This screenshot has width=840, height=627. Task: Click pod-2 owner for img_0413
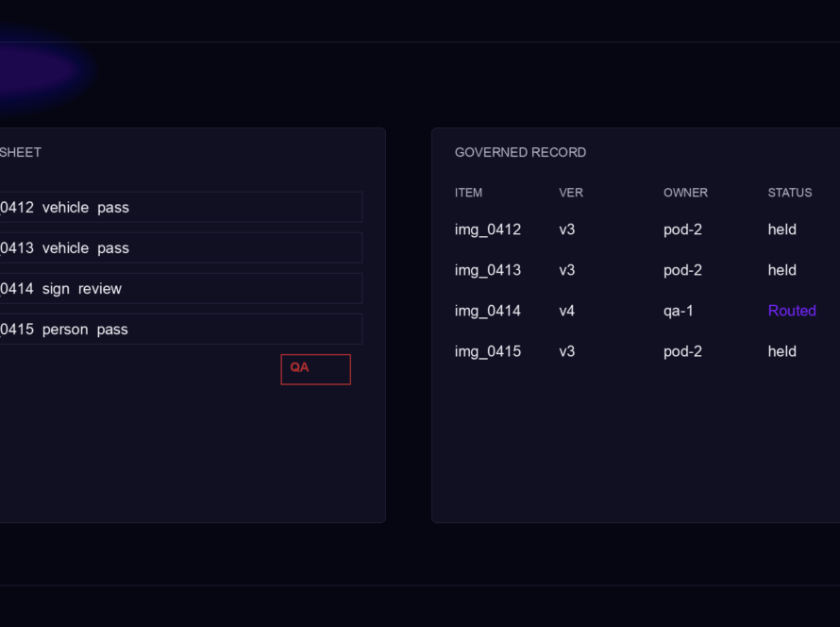click(682, 271)
